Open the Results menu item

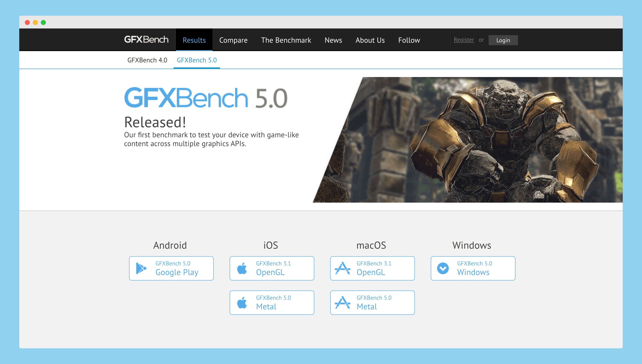(x=194, y=40)
